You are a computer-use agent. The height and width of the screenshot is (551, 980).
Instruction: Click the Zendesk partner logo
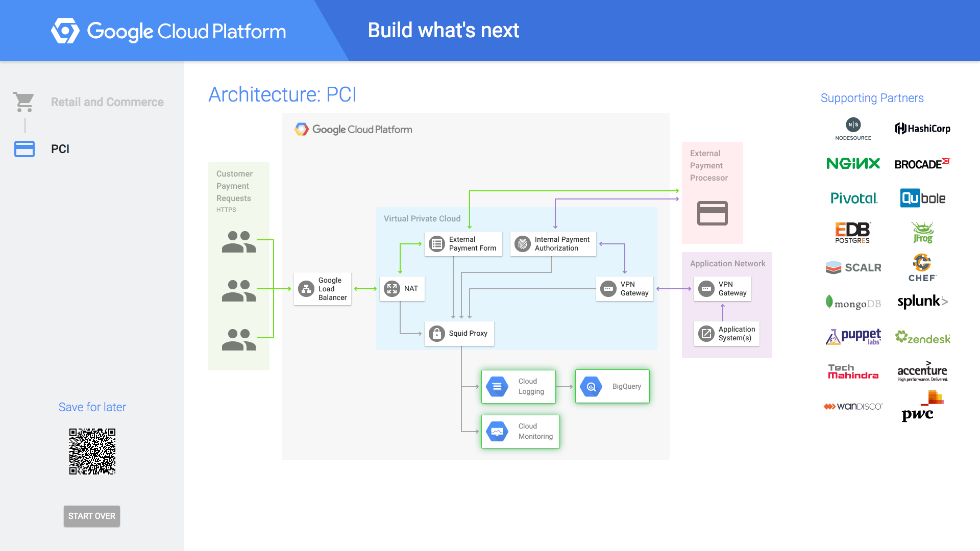pyautogui.click(x=923, y=337)
